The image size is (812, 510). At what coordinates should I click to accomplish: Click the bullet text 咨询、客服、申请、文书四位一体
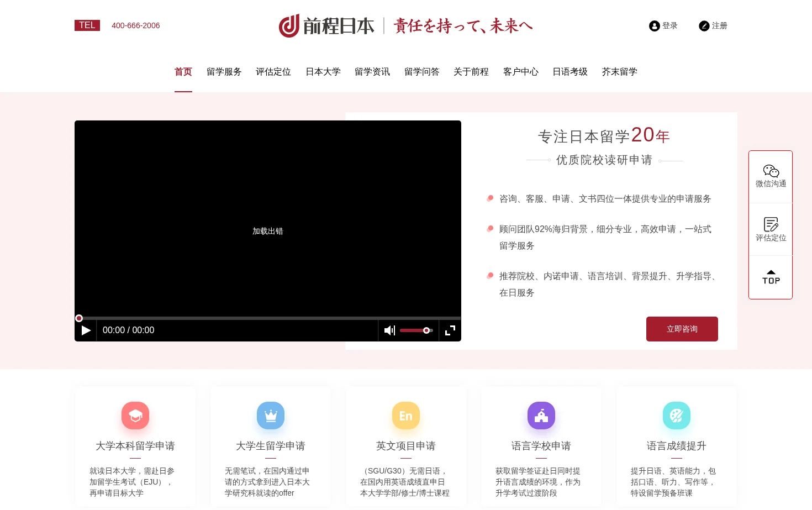tap(605, 199)
